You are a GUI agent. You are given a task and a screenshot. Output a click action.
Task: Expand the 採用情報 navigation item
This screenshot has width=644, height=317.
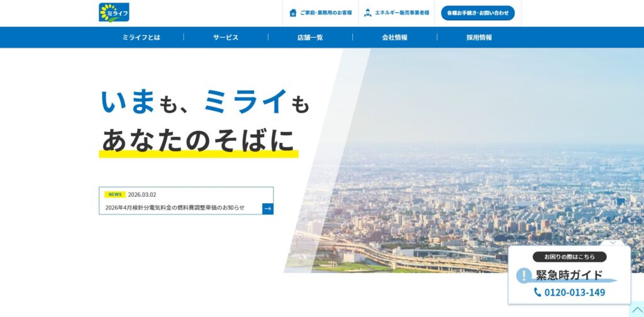tap(479, 37)
